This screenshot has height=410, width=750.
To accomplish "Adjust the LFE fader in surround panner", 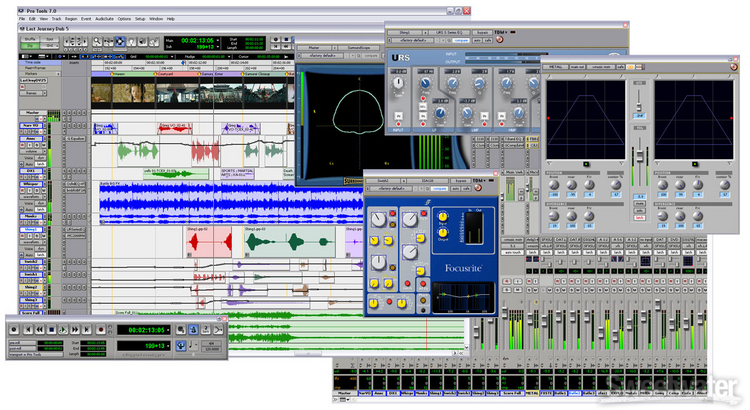I will 639,107.
